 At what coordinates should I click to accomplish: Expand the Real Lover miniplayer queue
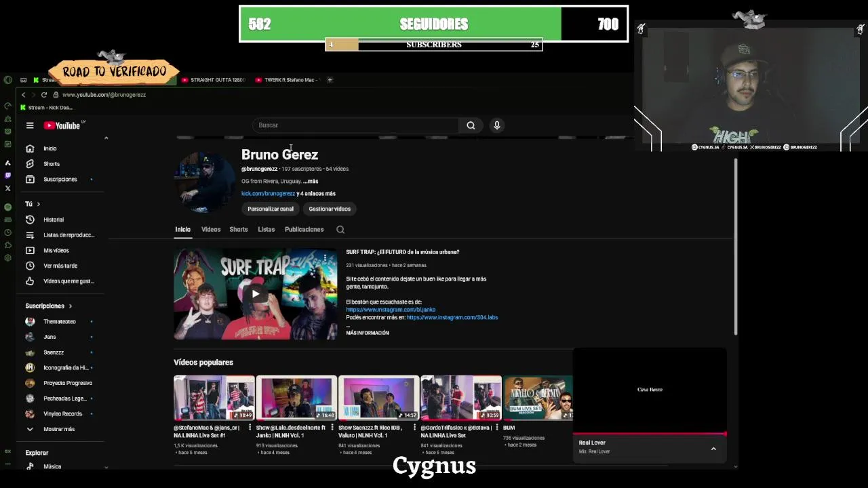(713, 449)
